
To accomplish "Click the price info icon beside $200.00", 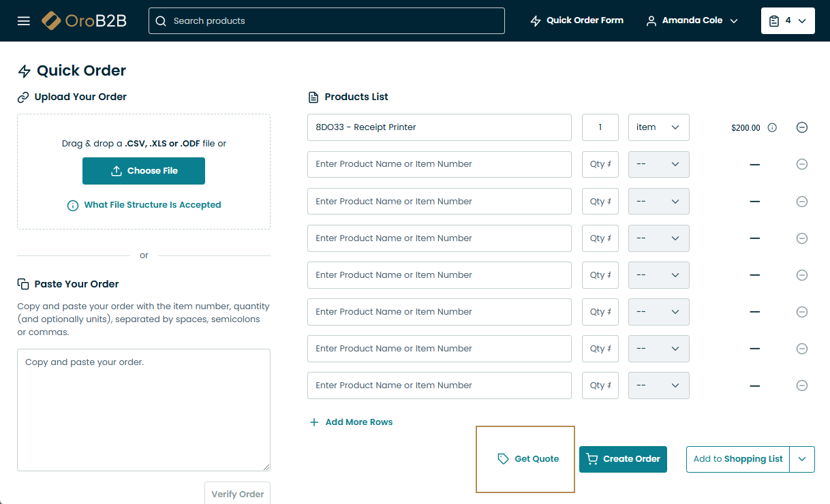I will [772, 127].
